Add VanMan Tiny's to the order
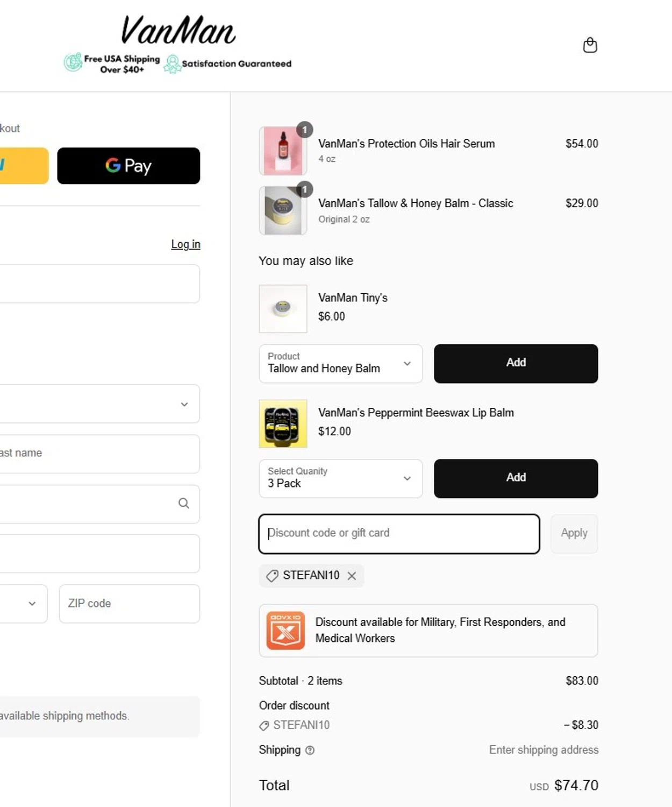The height and width of the screenshot is (807, 672). pos(516,364)
